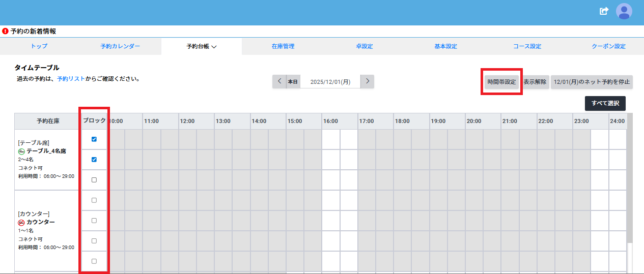The width and height of the screenshot is (644, 274).
Task: Advance to next day with right arrow
Action: pyautogui.click(x=367, y=81)
